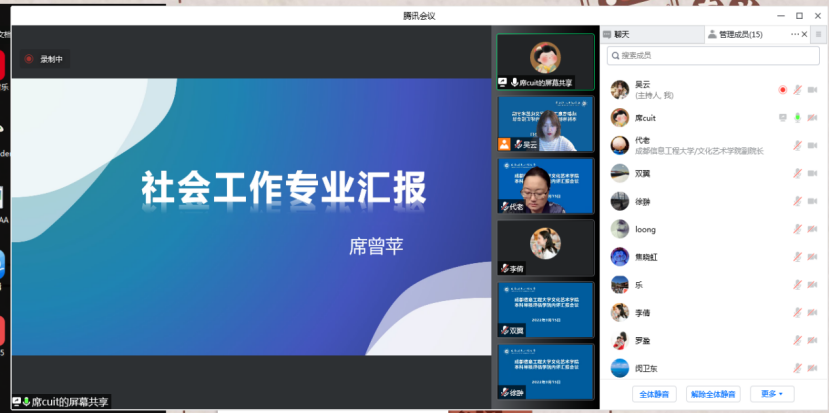Click 吴云's red recording status icon
Screen dimensions: 829x413
tap(783, 90)
